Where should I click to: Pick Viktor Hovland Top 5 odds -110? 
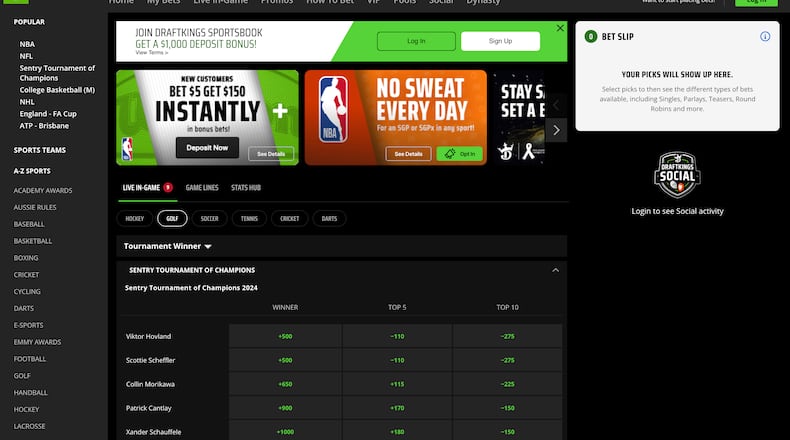pyautogui.click(x=397, y=336)
